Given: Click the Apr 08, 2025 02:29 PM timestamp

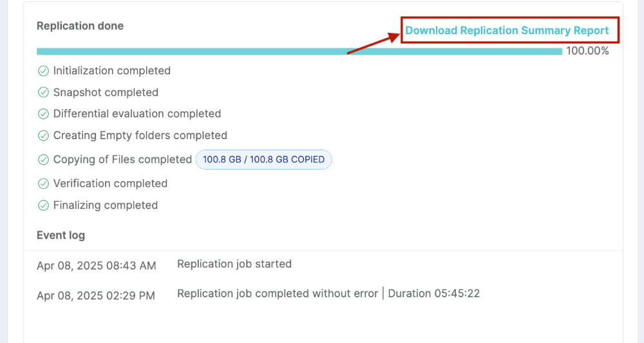Looking at the screenshot, I should click(x=96, y=296).
